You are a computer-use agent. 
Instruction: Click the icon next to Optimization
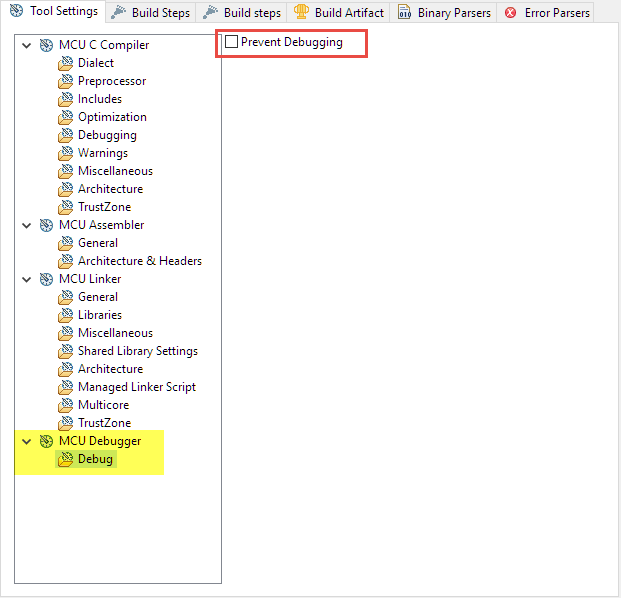[x=66, y=117]
